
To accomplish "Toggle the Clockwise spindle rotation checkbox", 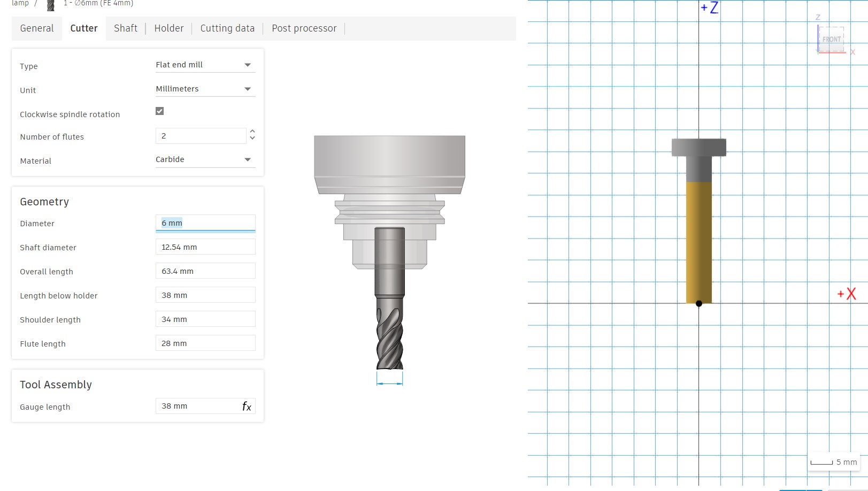I will [x=159, y=111].
